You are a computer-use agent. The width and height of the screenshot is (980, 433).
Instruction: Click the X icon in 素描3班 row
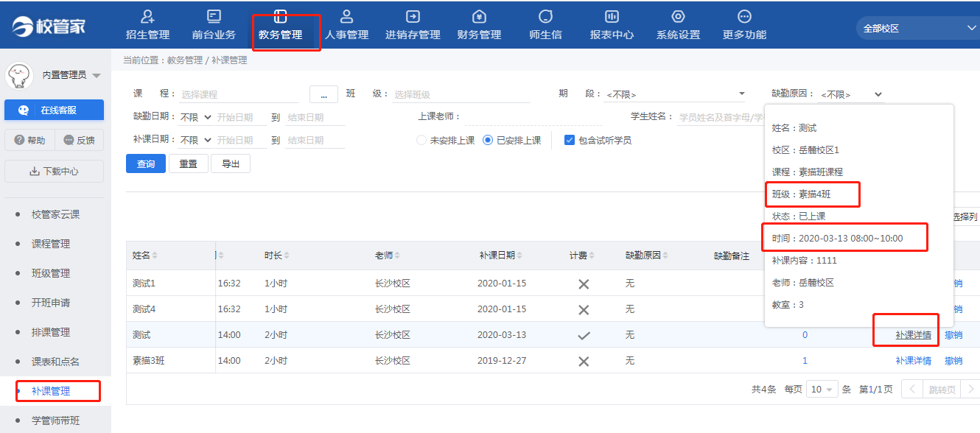tap(584, 362)
